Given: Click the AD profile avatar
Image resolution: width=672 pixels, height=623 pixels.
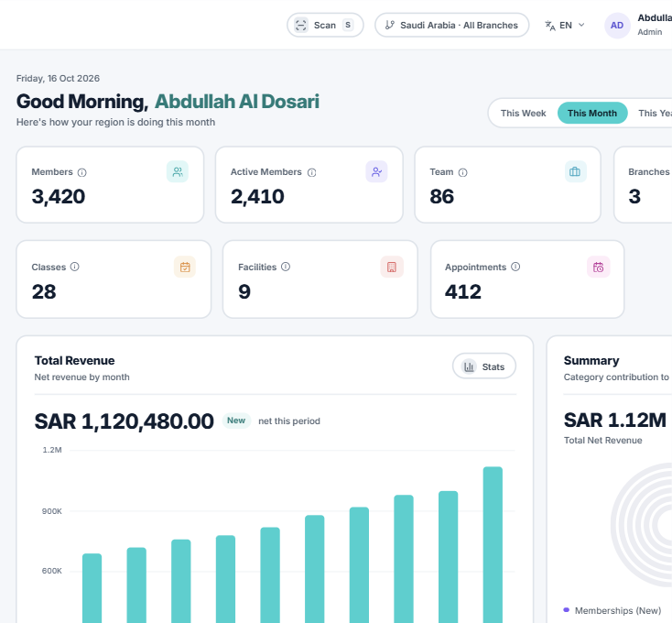Looking at the screenshot, I should 617,26.
